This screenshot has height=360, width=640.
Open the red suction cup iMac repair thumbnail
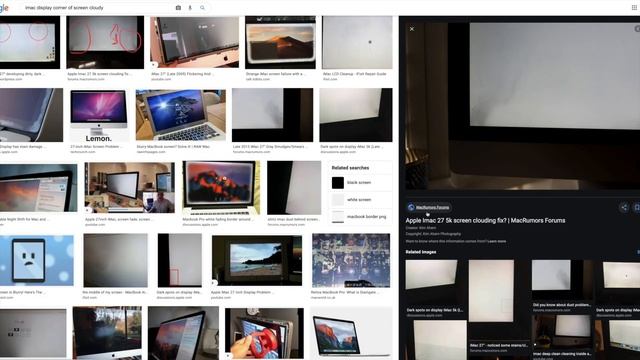coord(264,333)
